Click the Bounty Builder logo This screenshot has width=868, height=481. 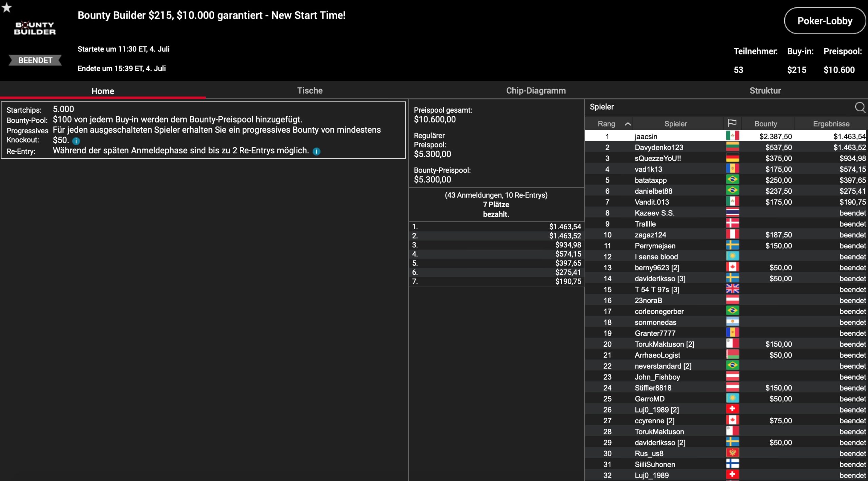[x=35, y=28]
